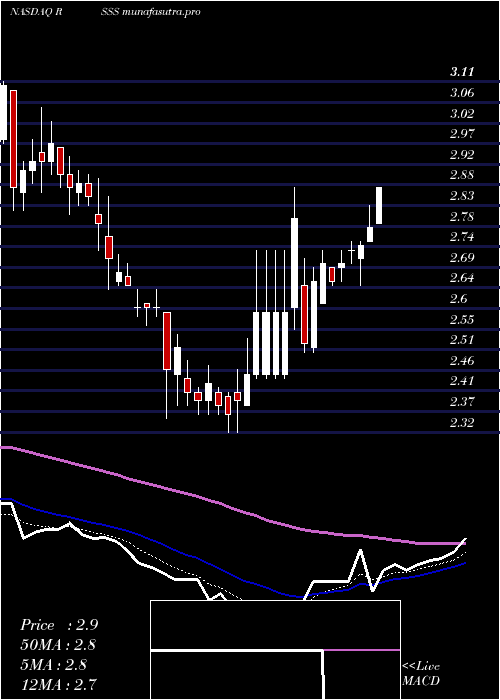Click the 2.6 price axis label
The width and height of the screenshot is (500, 700).
coord(459,299)
